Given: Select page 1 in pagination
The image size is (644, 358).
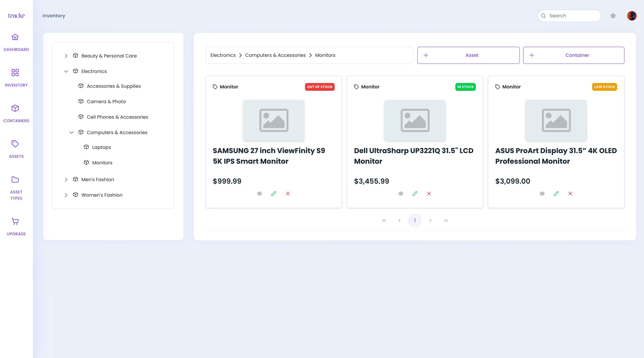Looking at the screenshot, I should point(415,220).
